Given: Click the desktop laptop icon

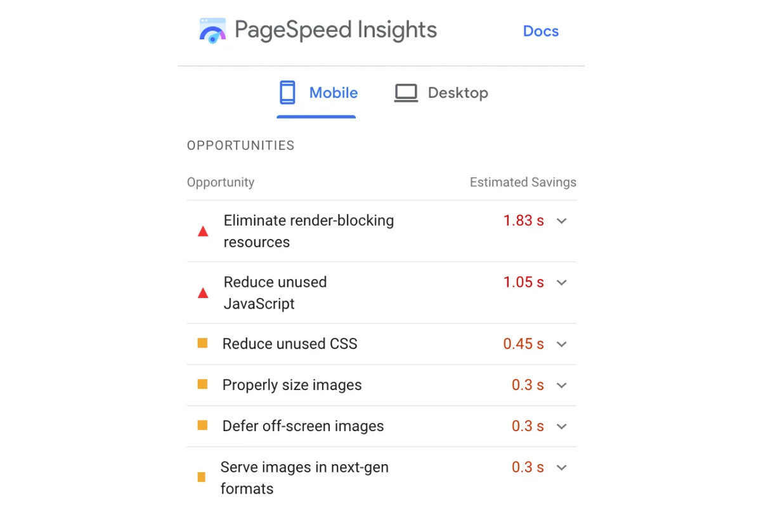Looking at the screenshot, I should 406,93.
